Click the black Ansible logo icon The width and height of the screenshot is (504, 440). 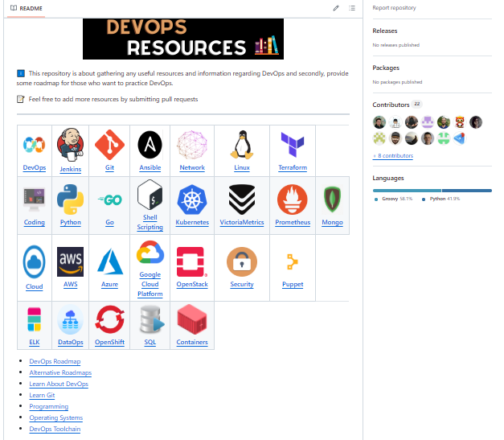tap(150, 145)
